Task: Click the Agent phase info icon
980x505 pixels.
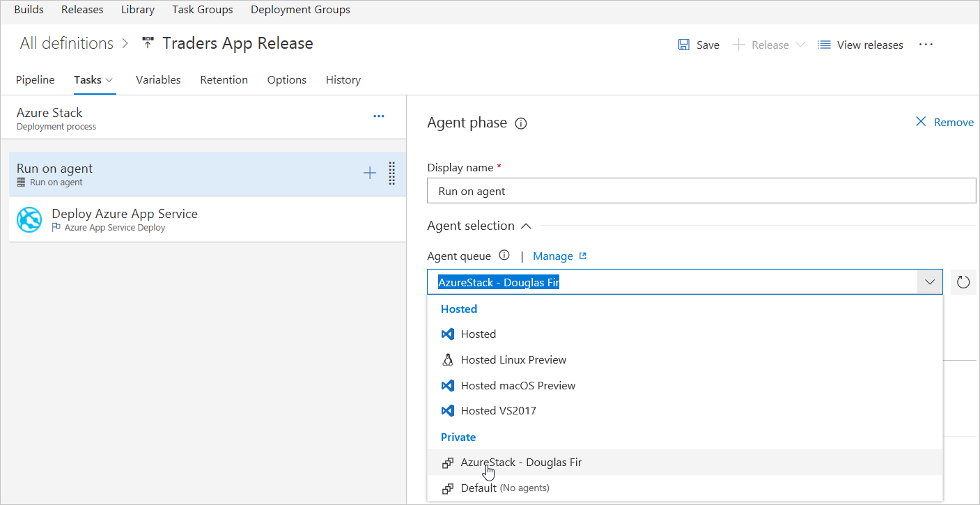Action: (x=520, y=123)
